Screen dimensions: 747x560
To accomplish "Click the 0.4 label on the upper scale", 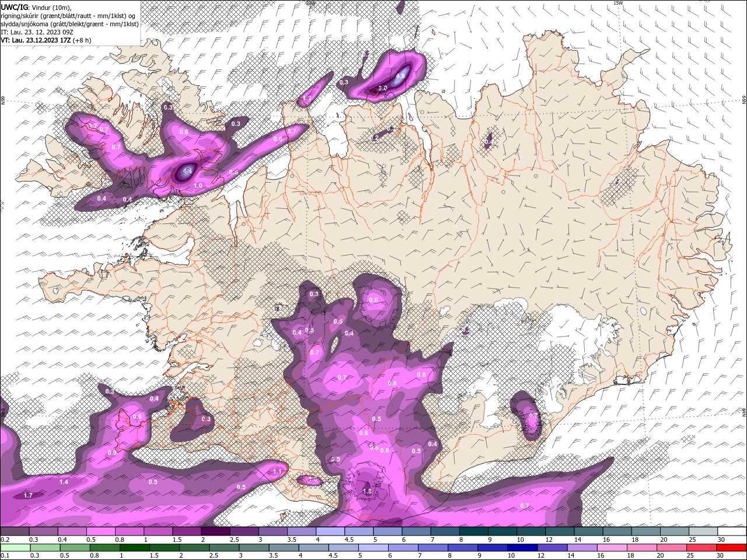I will (62, 540).
